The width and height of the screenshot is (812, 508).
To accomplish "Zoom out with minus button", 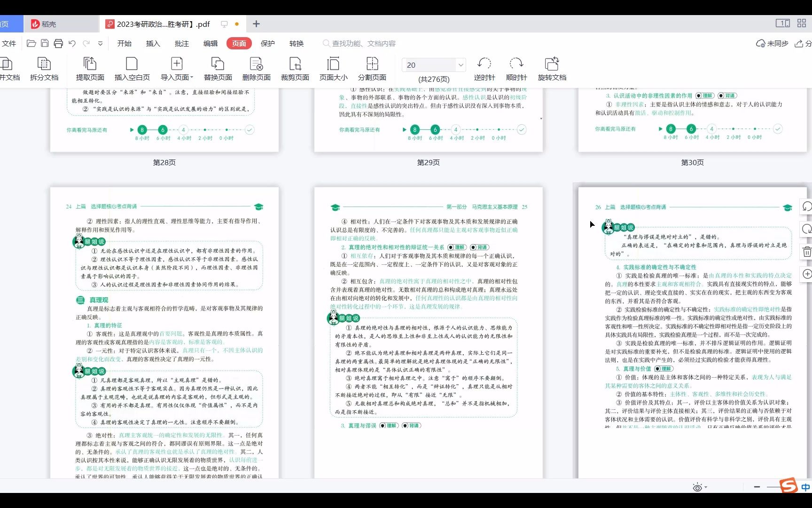I will [x=757, y=487].
